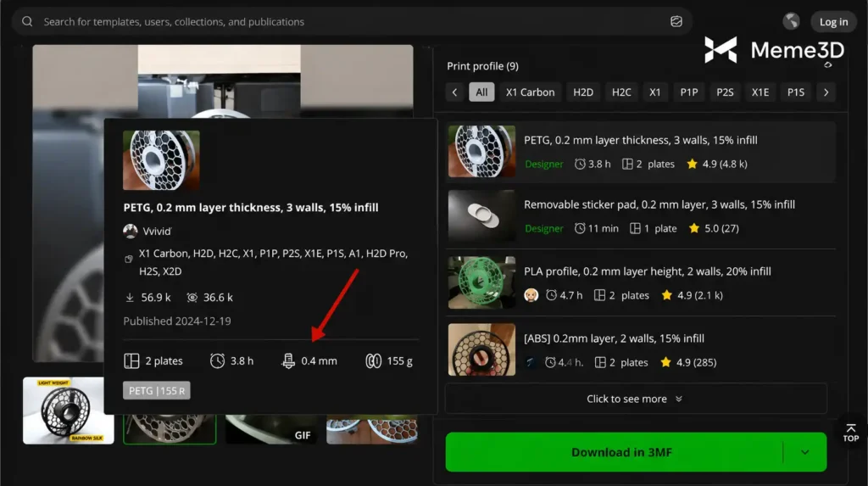This screenshot has height=486, width=868.
Task: Click the filament icon beside 155 g
Action: click(374, 360)
